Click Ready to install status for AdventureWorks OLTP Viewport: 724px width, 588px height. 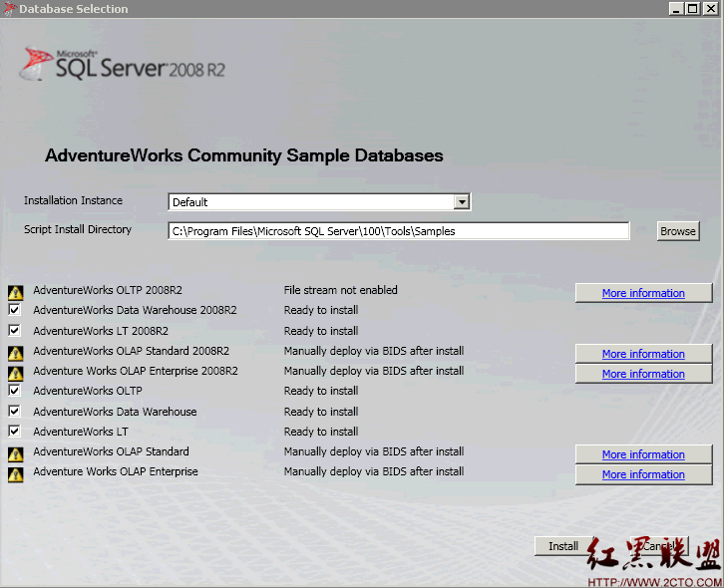pyautogui.click(x=321, y=391)
